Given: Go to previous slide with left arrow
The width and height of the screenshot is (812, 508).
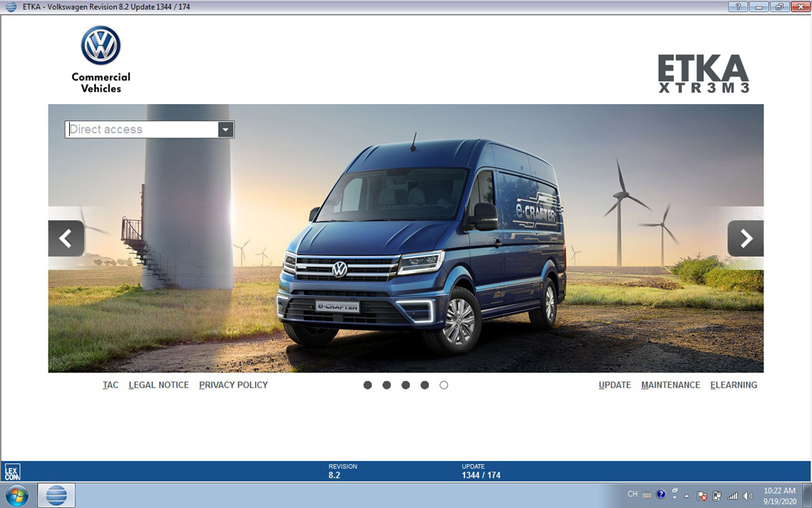Looking at the screenshot, I should pos(67,238).
